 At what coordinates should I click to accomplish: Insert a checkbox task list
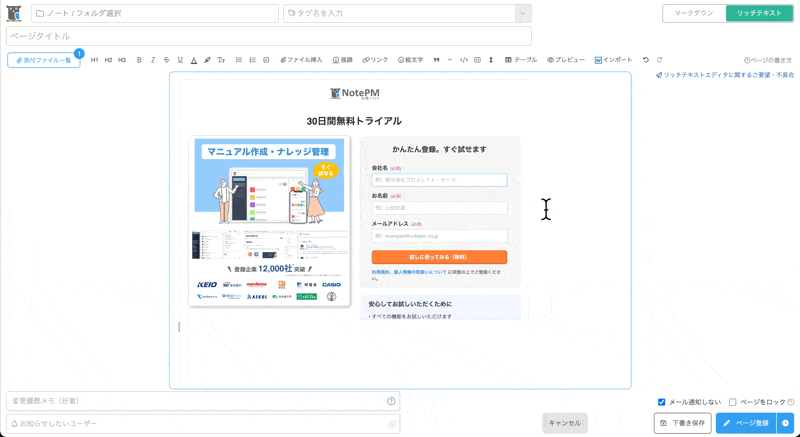266,60
